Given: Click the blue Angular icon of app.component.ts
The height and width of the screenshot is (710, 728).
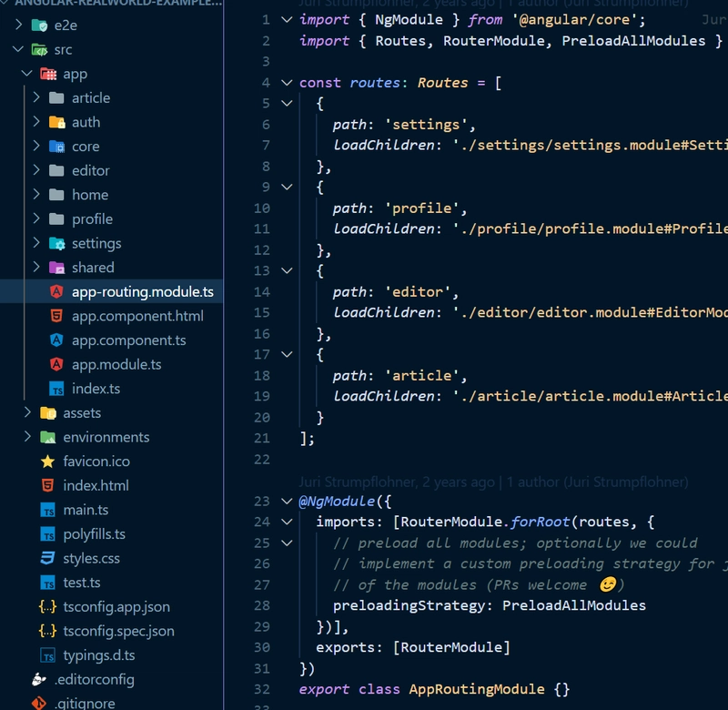Looking at the screenshot, I should point(56,340).
